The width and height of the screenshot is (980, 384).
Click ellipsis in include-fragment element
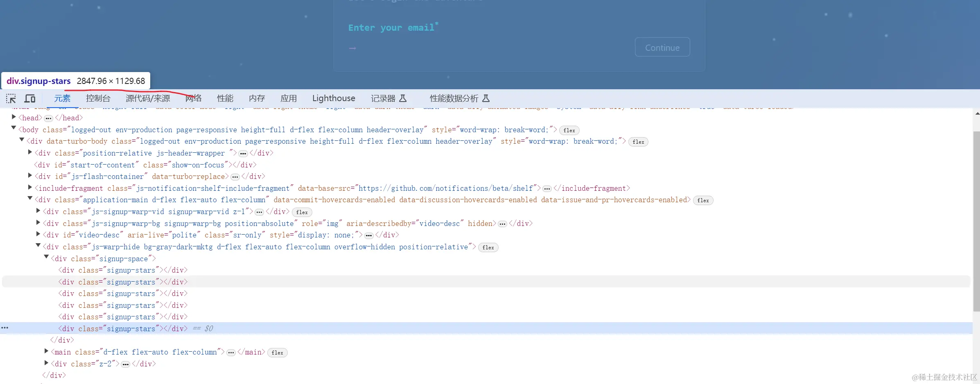coord(547,189)
